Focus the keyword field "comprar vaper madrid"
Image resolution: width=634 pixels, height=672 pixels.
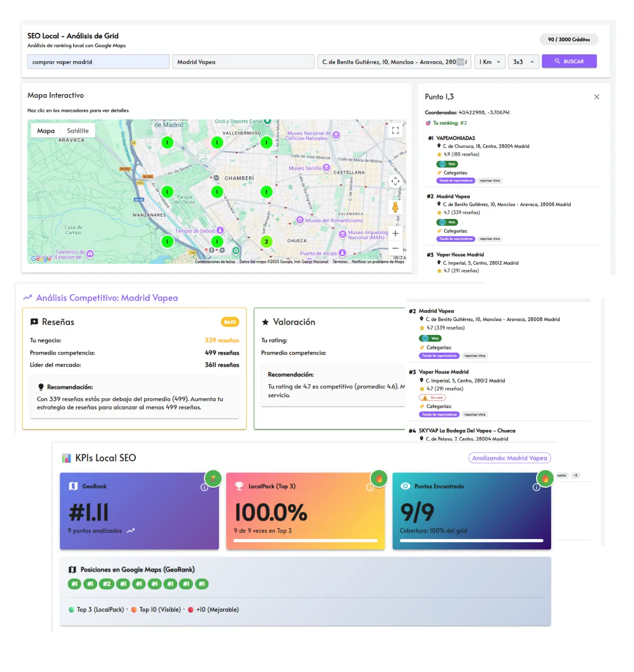(x=98, y=62)
